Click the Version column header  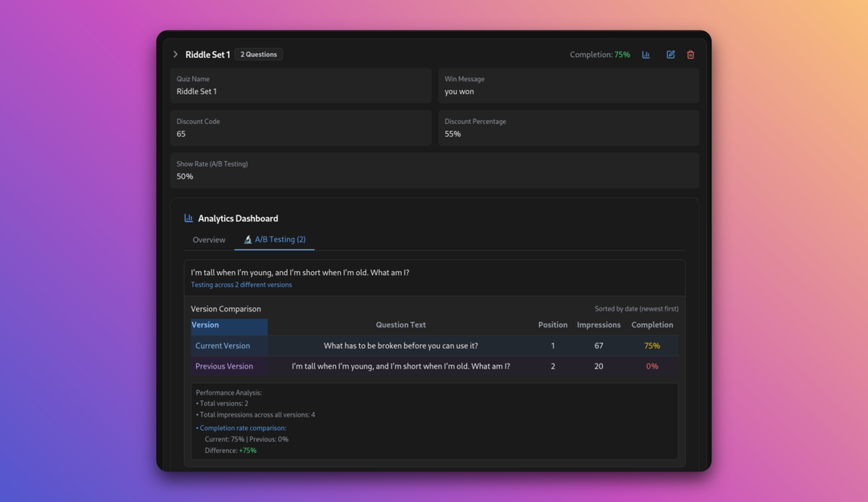(x=229, y=326)
